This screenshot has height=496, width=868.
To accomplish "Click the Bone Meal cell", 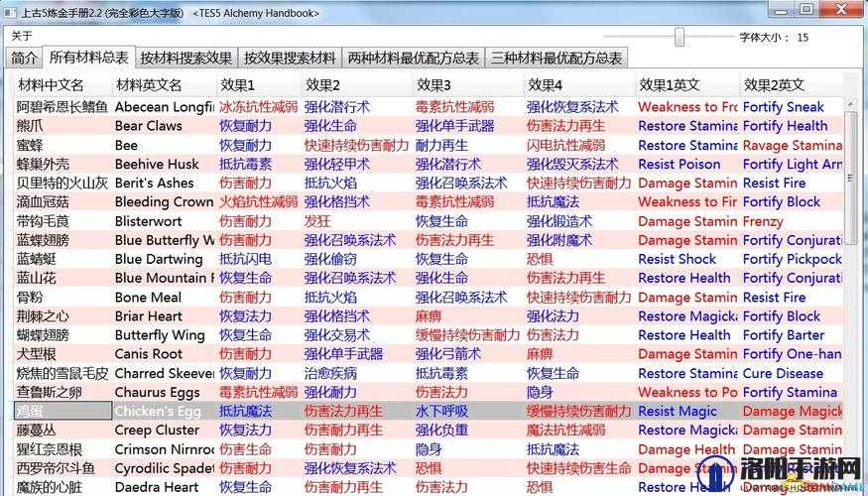I will [148, 298].
